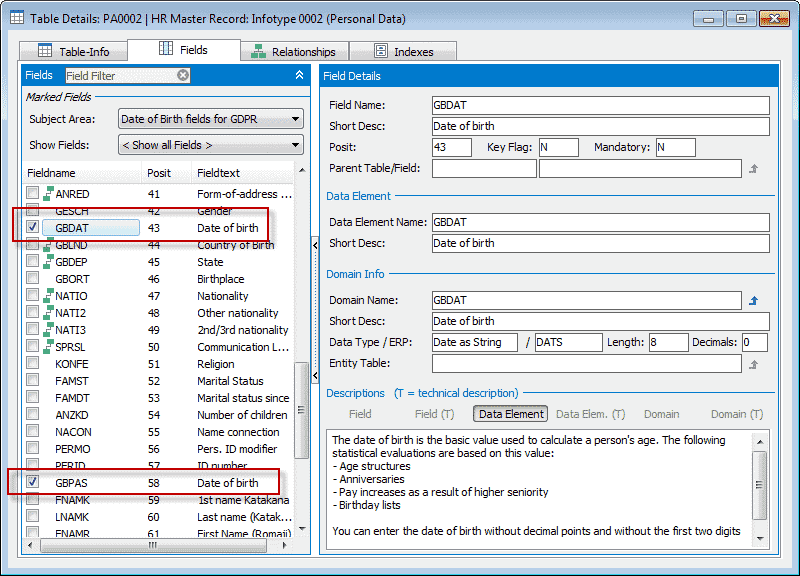Collapse Marked Fields with the double-chevron icon
Viewport: 800px width, 576px height.
[299, 75]
